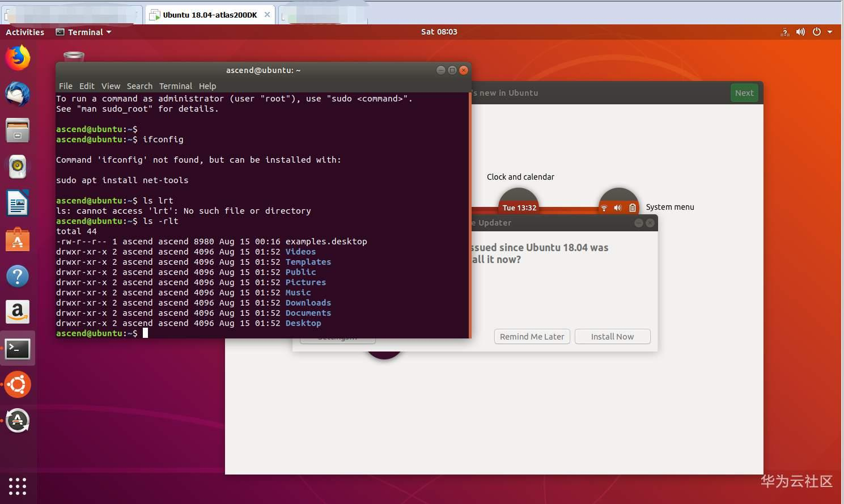This screenshot has width=844, height=504.
Task: Click 'sudo apt install net-tools' text
Action: click(122, 180)
